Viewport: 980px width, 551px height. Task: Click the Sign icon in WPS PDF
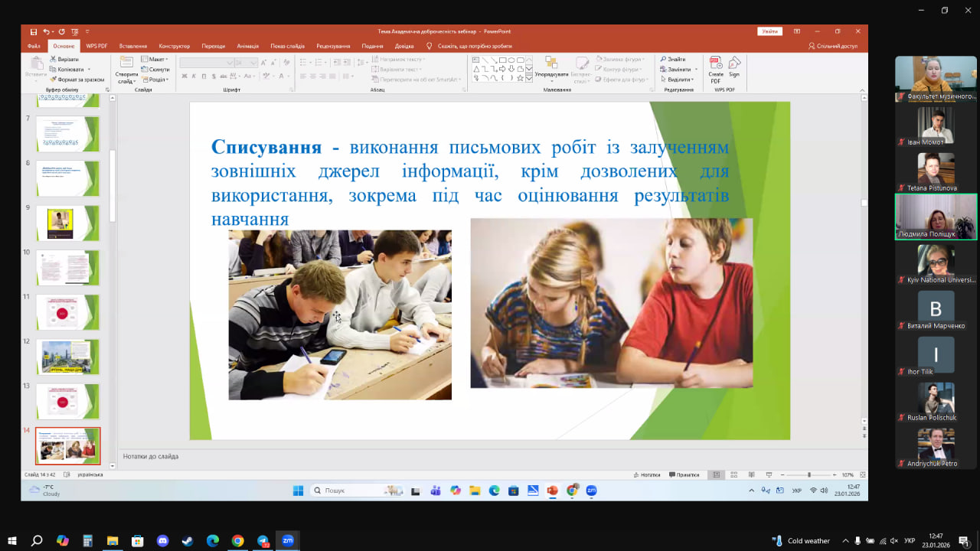click(734, 64)
